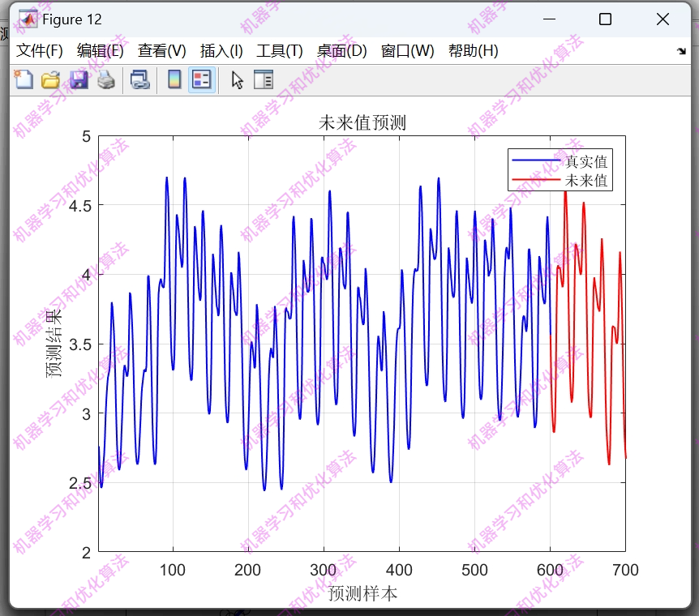Image resolution: width=699 pixels, height=616 pixels.
Task: Click the plot title 未来值预测
Action: [x=362, y=122]
